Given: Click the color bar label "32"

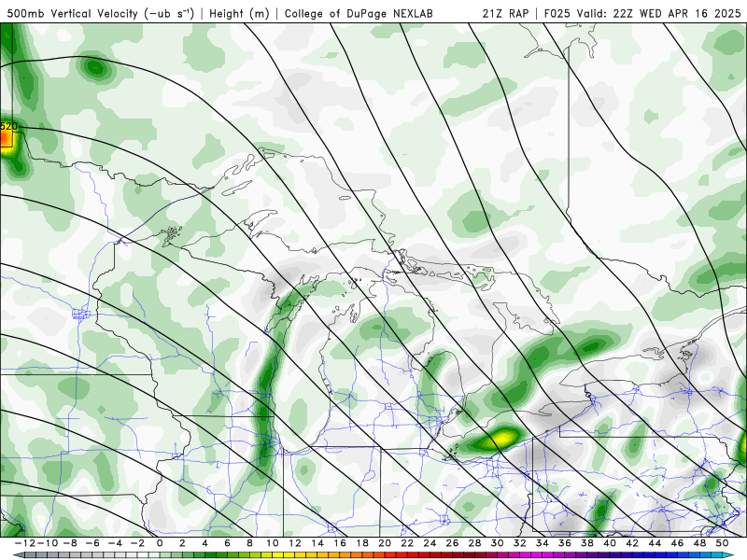Looking at the screenshot, I should click(520, 543).
